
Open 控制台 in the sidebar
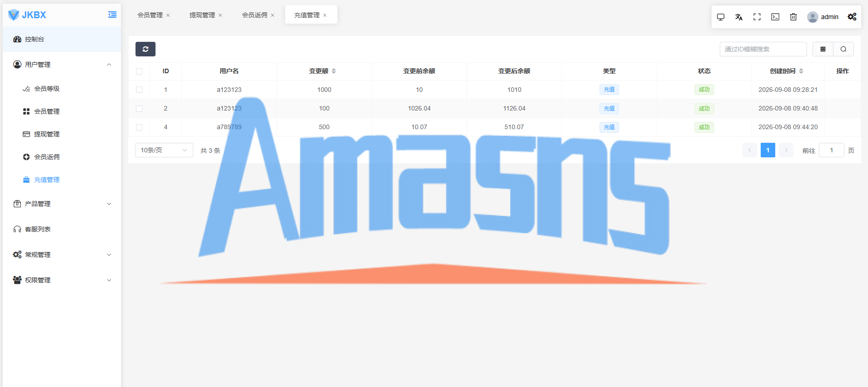pos(62,39)
